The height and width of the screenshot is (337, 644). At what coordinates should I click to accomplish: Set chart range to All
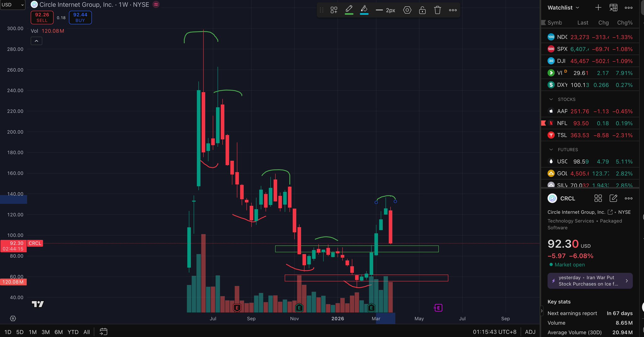click(x=86, y=332)
